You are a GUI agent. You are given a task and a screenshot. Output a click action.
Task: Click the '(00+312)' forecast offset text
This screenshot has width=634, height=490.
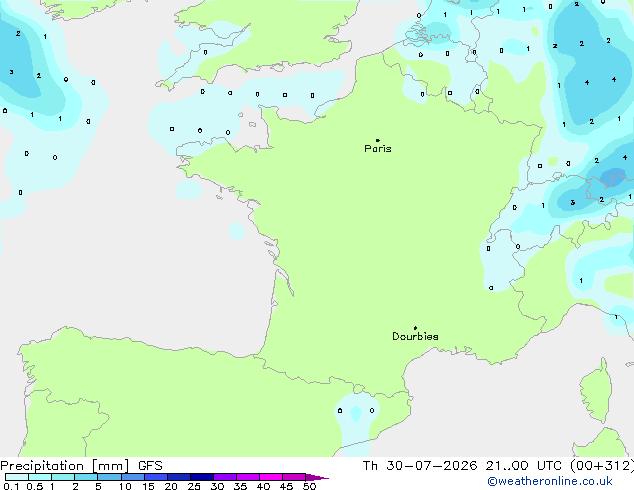[x=602, y=466]
